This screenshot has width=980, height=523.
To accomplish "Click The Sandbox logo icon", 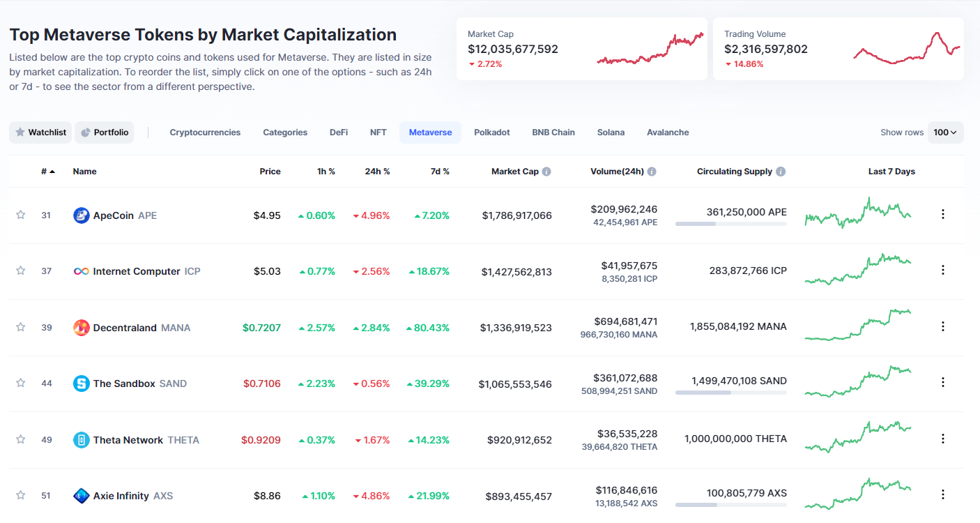I will click(81, 384).
